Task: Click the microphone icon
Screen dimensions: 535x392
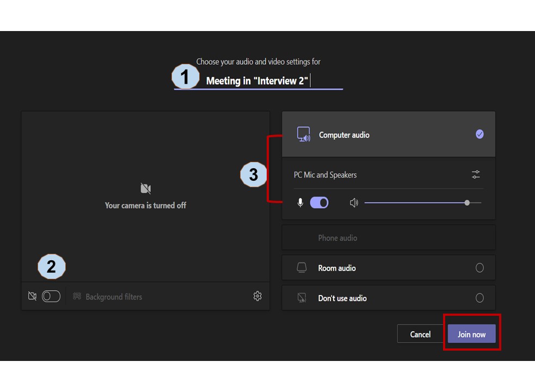Action: (x=300, y=203)
